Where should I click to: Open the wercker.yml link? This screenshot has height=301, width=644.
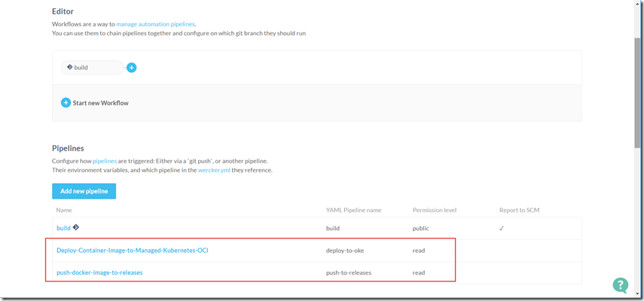212,170
